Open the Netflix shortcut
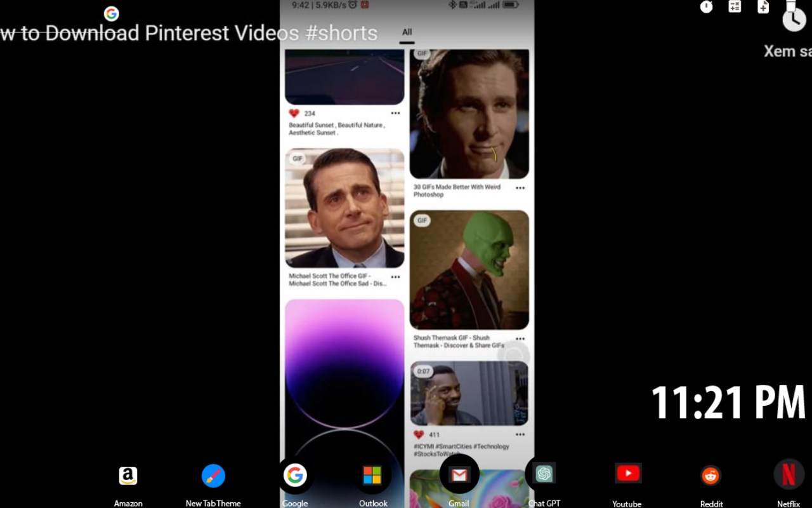This screenshot has height=508, width=812. 789,475
